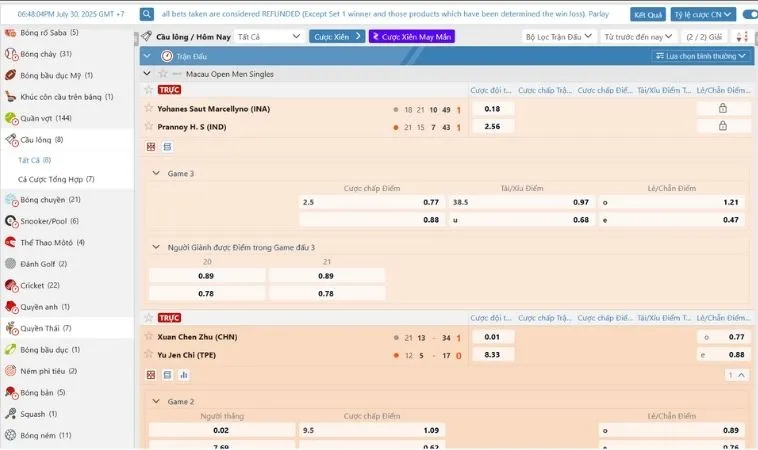Click the purple Cược Xiên May Mắn button
Viewport: 758px width, 450px height.
coord(412,37)
